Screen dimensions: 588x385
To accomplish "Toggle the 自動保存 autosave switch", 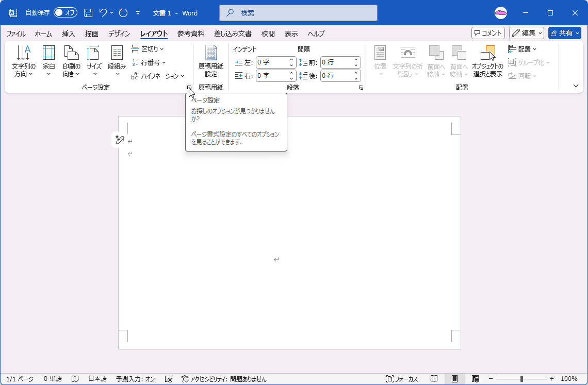I will [66, 13].
